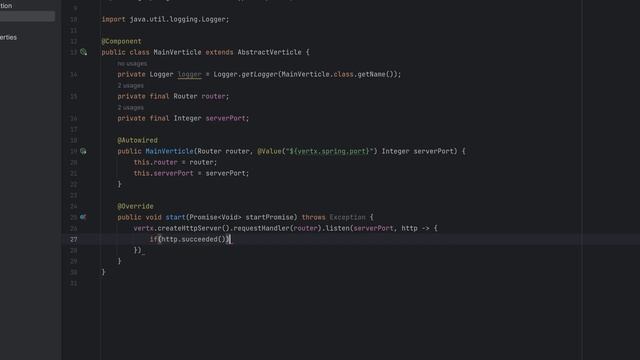
Task: Click the @Component annotation
Action: [x=121, y=41]
